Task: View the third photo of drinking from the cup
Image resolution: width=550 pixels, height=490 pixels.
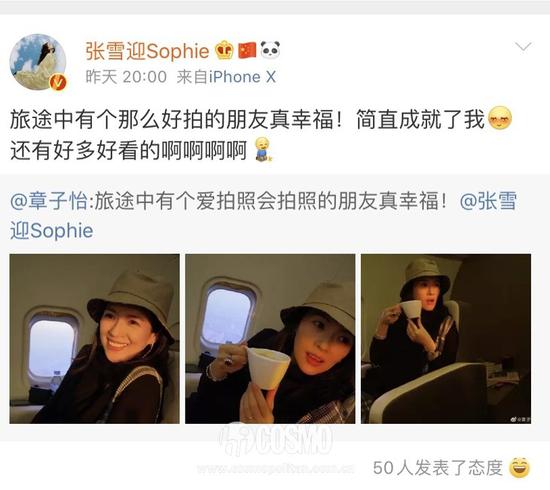Action: pyautogui.click(x=446, y=338)
